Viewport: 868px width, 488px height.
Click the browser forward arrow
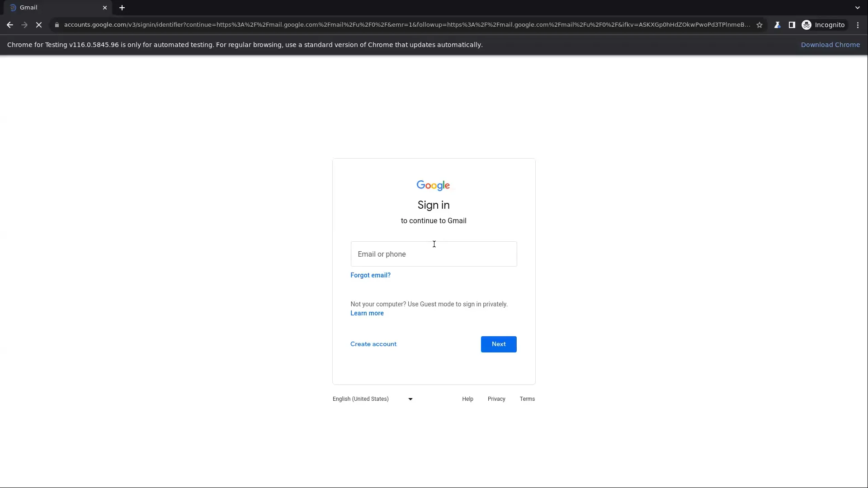24,25
